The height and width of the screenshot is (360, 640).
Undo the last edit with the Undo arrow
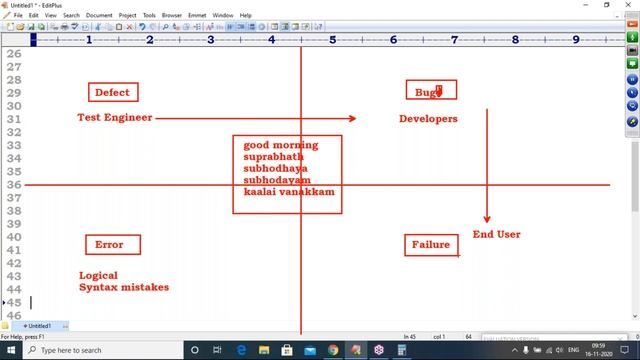tap(142, 27)
